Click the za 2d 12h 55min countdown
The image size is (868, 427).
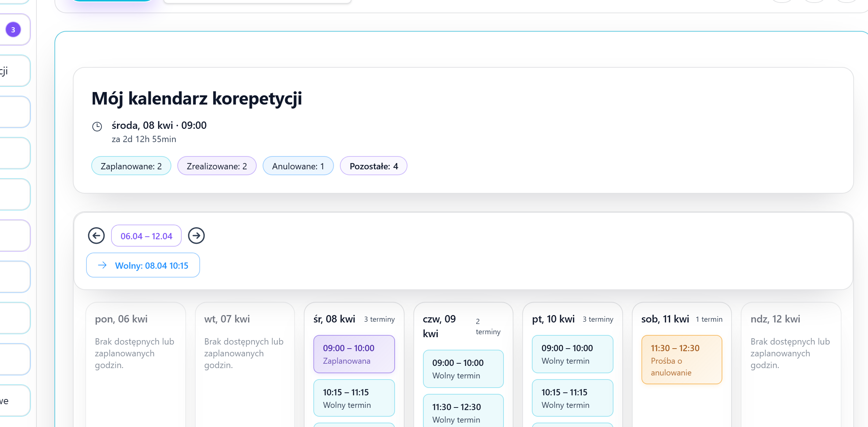coord(144,139)
